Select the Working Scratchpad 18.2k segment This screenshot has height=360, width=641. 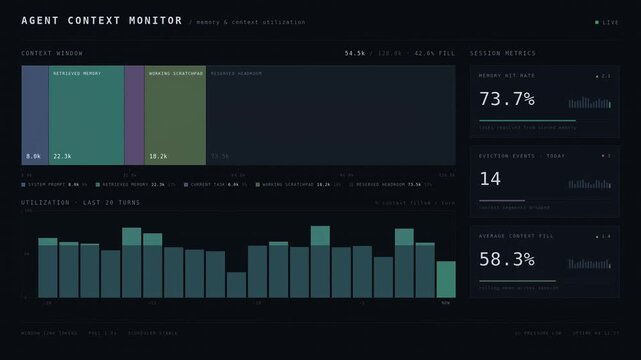point(175,115)
